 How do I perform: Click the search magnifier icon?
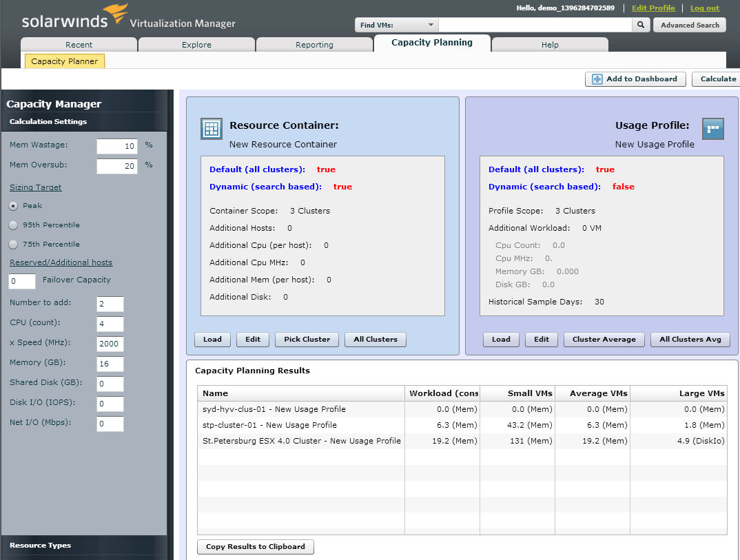click(641, 25)
